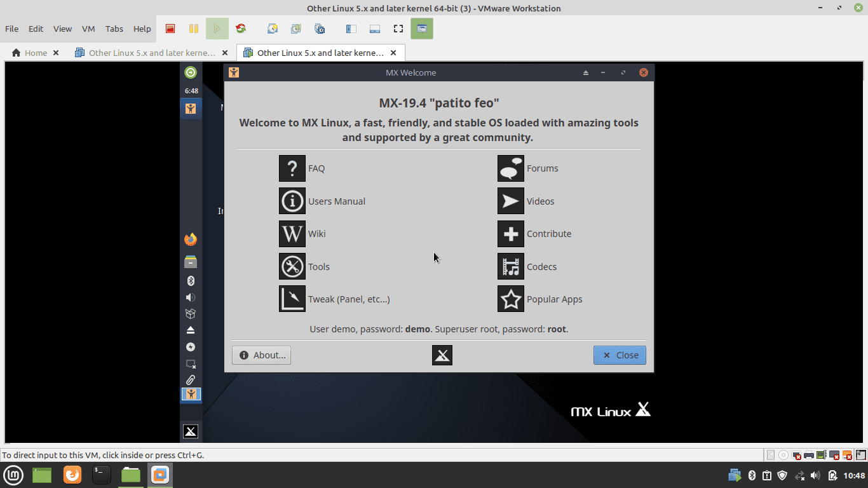This screenshot has height=488, width=868.
Task: Toggle unity console view icon
Action: pyautogui.click(x=422, y=29)
